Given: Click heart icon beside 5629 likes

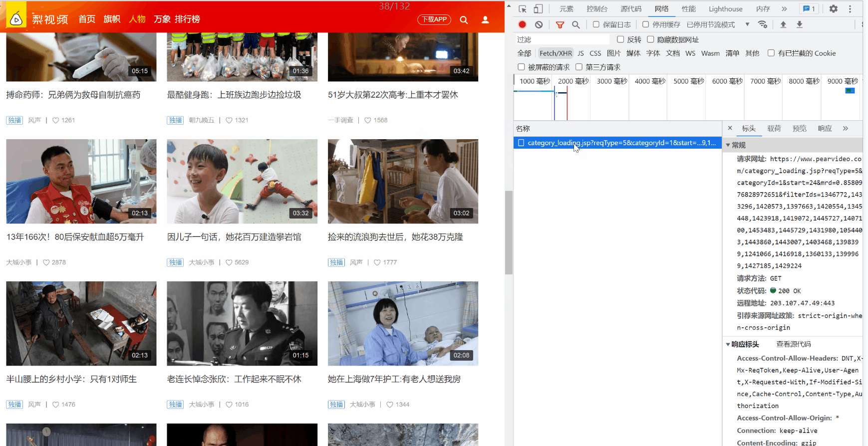Looking at the screenshot, I should (x=229, y=262).
